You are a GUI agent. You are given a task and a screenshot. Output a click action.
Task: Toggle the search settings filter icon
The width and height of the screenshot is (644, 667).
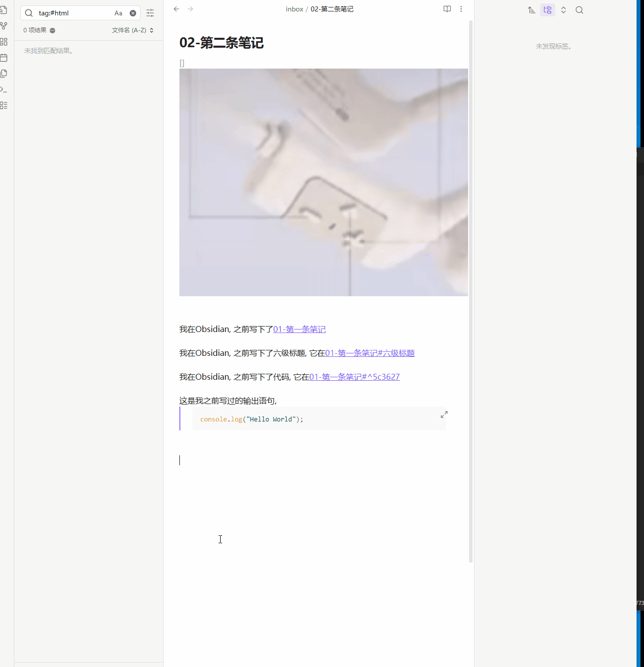150,13
